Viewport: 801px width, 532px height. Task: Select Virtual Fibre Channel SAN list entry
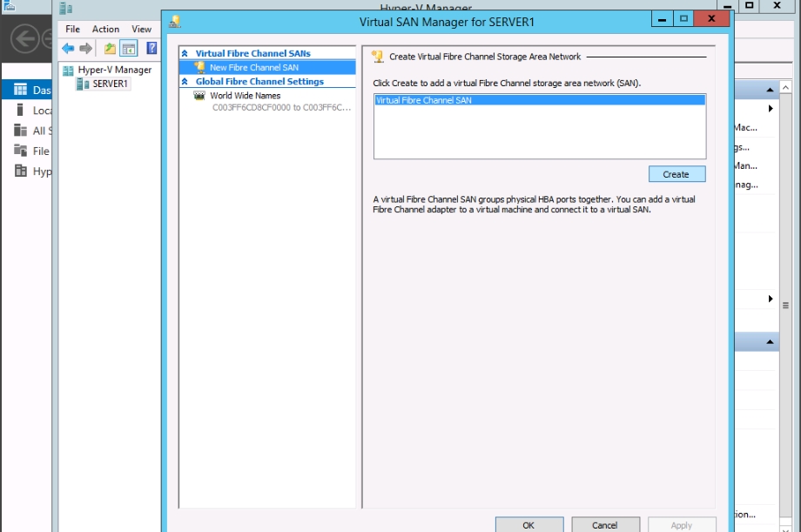point(539,100)
